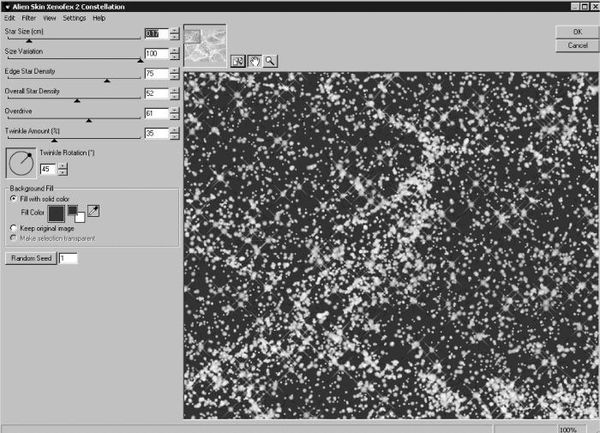
Task: Open the Settings menu
Action: coord(73,18)
